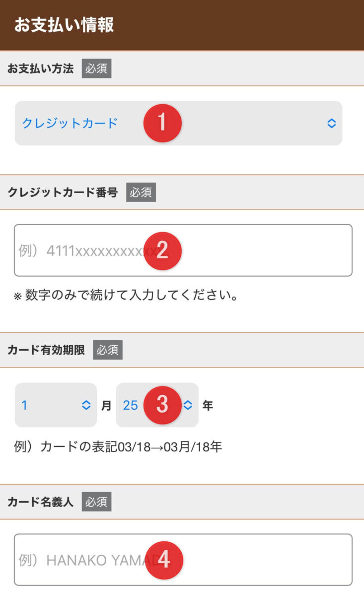Click the payment method dropdown chevron arrows
This screenshot has height=596, width=364.
point(332,123)
